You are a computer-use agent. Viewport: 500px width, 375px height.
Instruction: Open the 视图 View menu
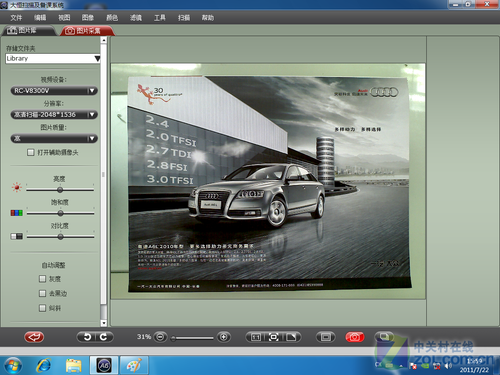pyautogui.click(x=64, y=18)
